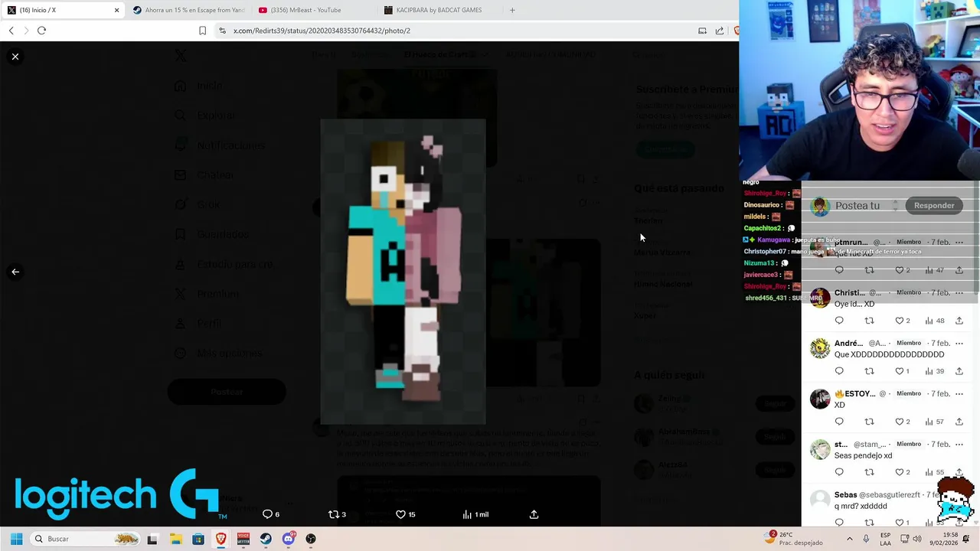Open File Explorer from taskbar
This screenshot has height=551, width=980.
pyautogui.click(x=175, y=539)
